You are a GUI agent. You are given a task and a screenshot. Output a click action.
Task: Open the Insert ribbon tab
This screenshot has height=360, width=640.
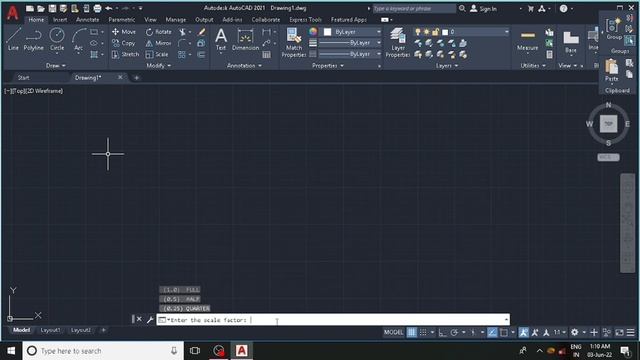point(60,20)
